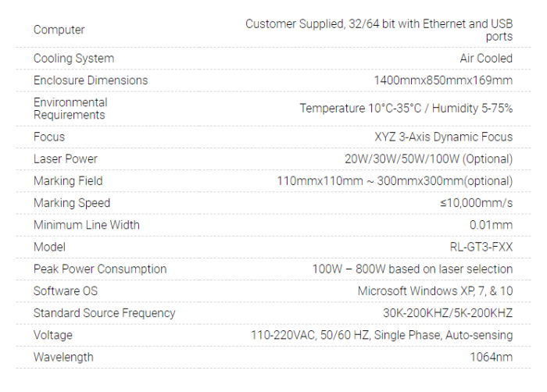Click the 1064nm wavelength value

[x=492, y=357]
